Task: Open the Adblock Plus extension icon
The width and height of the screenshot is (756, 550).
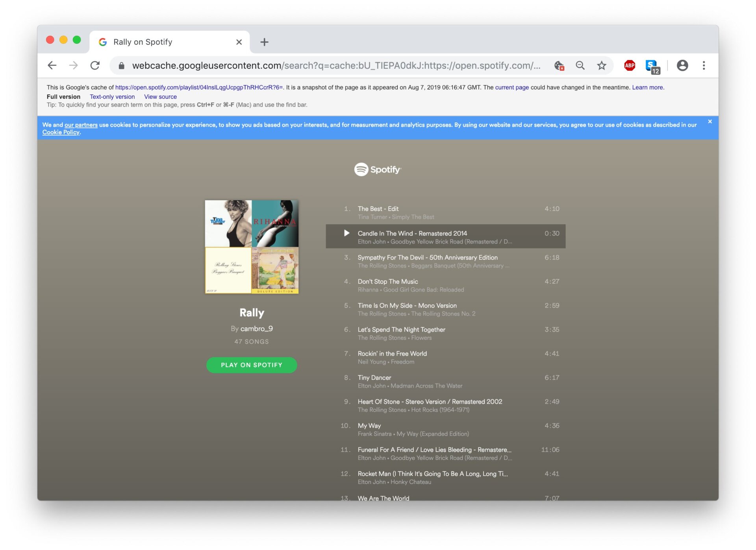Action: [629, 65]
